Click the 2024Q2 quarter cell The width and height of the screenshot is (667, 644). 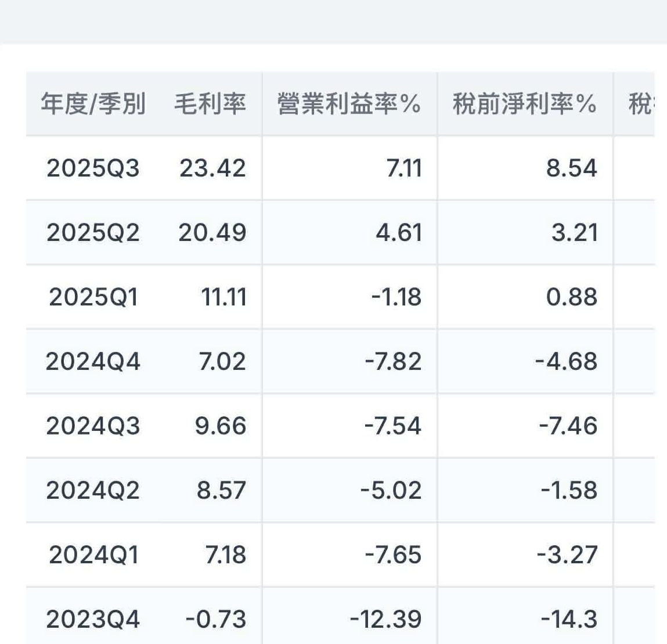click(93, 491)
